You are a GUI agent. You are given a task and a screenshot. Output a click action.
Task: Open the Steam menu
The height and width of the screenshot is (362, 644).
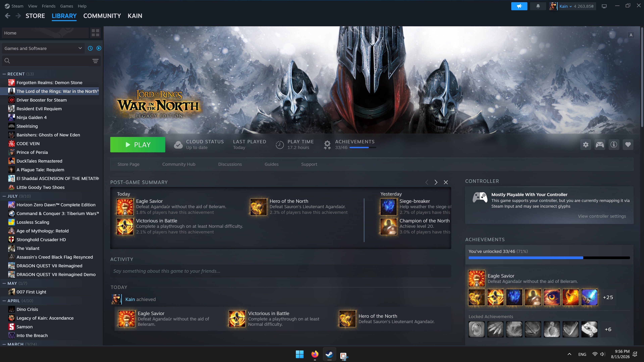[17, 6]
